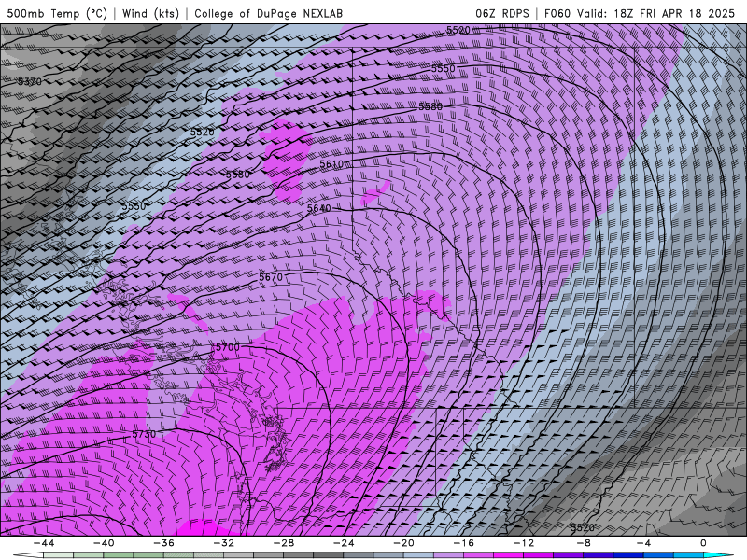Click the 'F060' forecast hour label

[557, 13]
